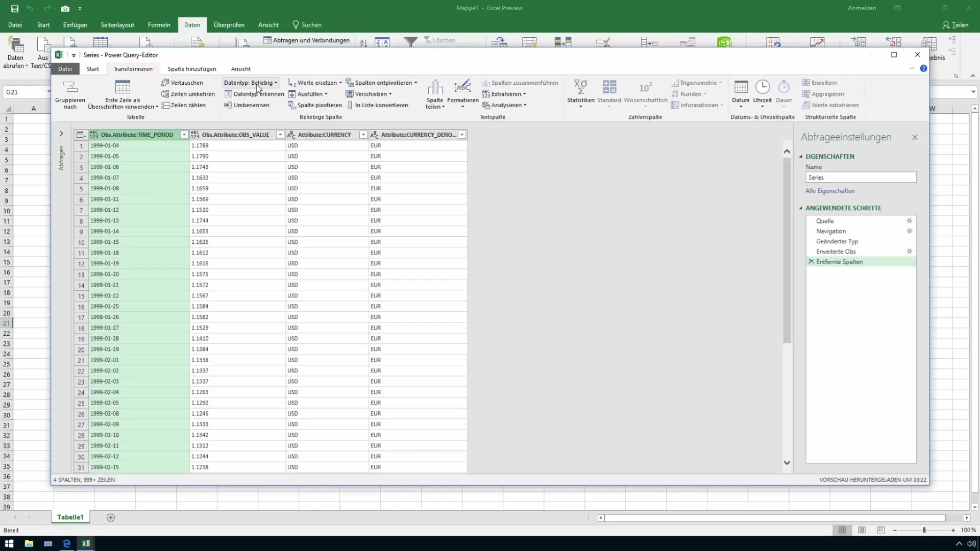Click Datentyp erkennen

click(x=254, y=94)
